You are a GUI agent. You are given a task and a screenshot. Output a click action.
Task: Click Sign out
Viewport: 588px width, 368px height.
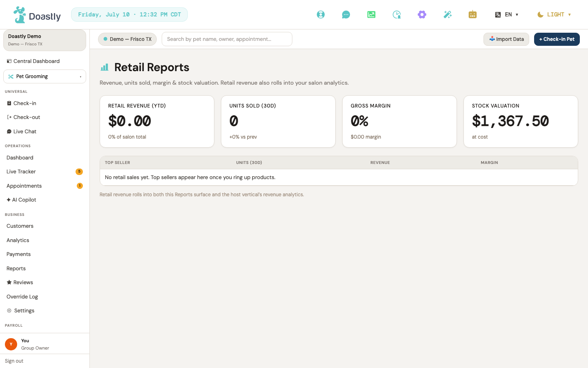point(14,361)
